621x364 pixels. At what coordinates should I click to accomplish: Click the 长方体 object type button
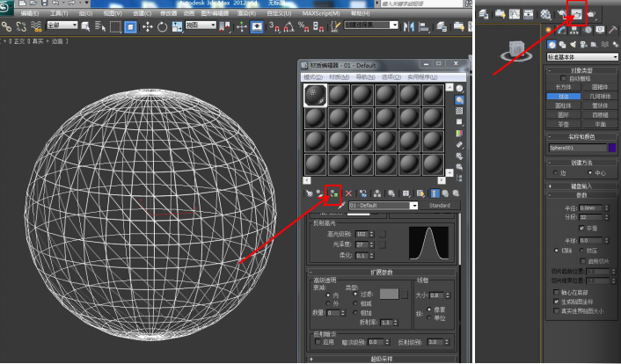564,87
